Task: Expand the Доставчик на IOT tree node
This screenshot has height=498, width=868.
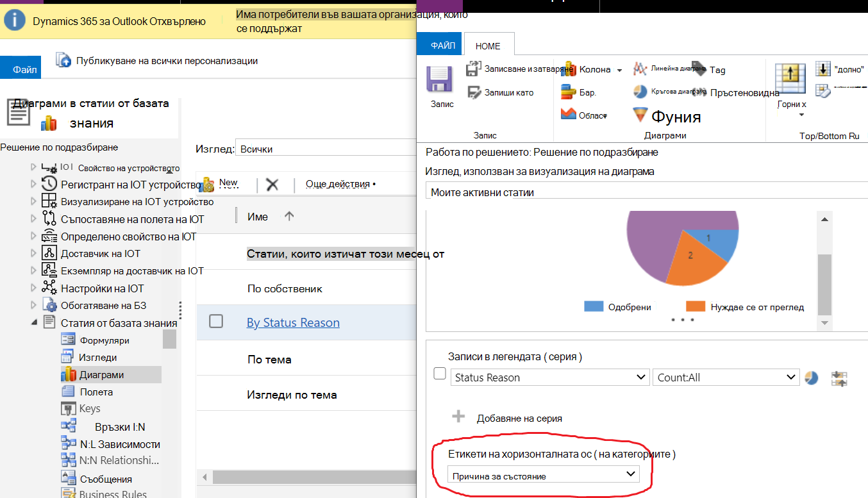Action: [x=34, y=253]
